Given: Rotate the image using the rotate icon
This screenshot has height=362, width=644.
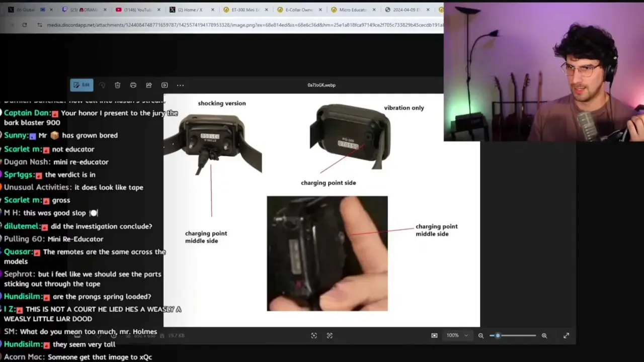Looking at the screenshot, I should pos(102,85).
